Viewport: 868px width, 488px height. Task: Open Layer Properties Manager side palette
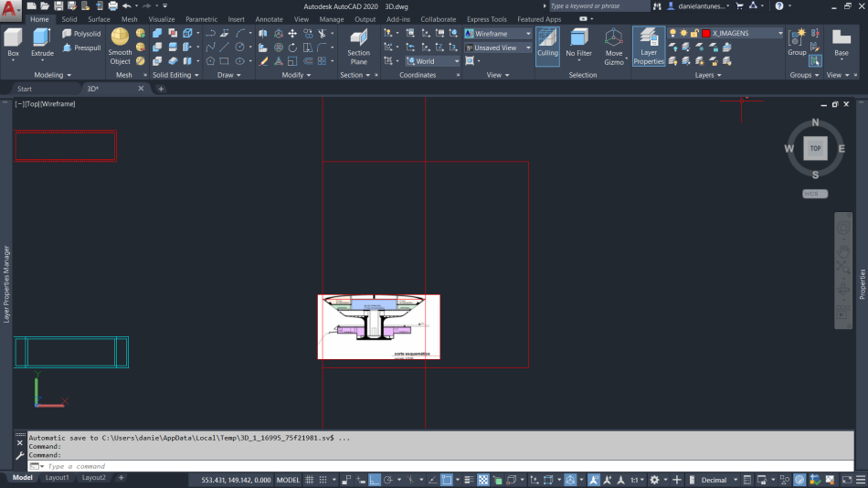point(6,284)
